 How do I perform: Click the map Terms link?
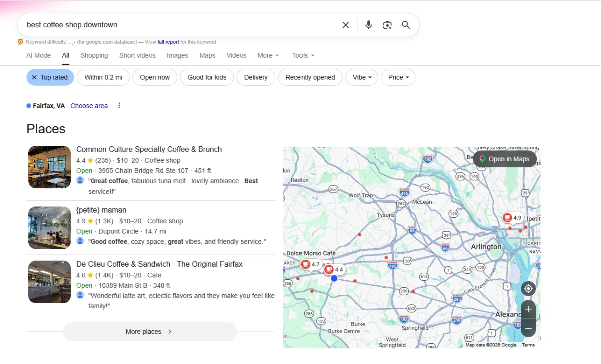tap(528, 345)
